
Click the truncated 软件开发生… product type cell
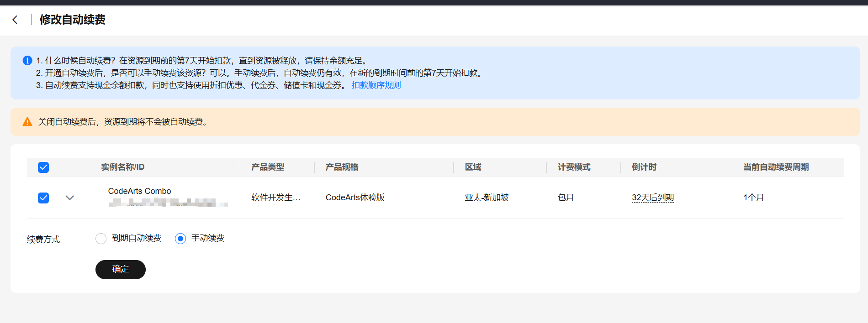pyautogui.click(x=275, y=198)
